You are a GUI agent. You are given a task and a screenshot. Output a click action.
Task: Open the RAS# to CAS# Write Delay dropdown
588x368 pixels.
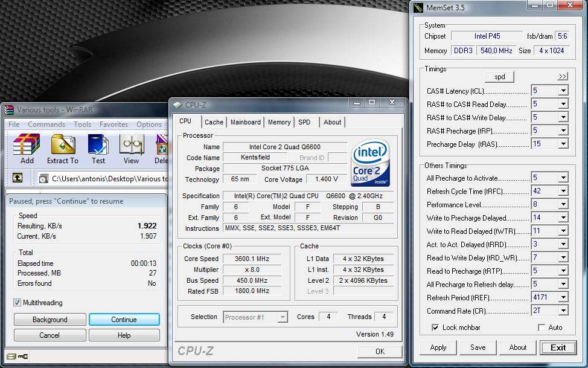563,117
